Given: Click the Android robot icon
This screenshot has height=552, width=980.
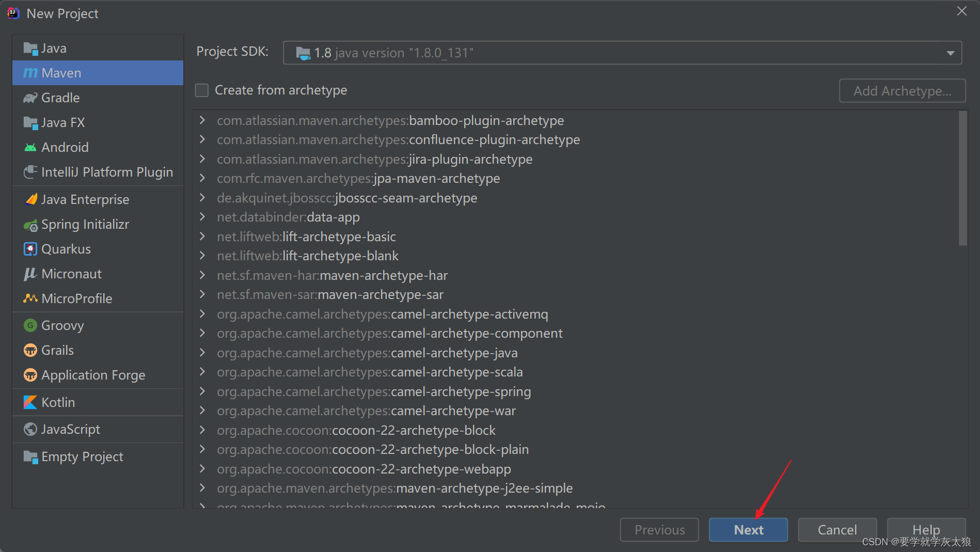Looking at the screenshot, I should [30, 148].
